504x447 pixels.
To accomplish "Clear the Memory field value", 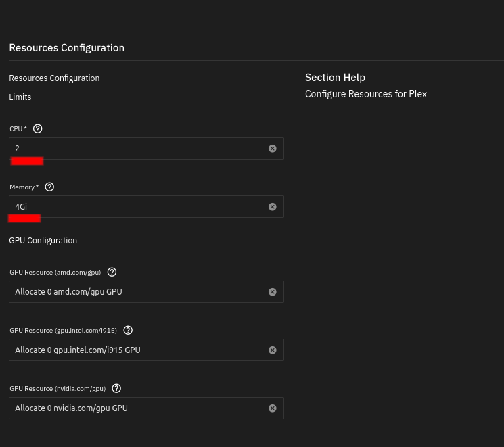I will 273,207.
